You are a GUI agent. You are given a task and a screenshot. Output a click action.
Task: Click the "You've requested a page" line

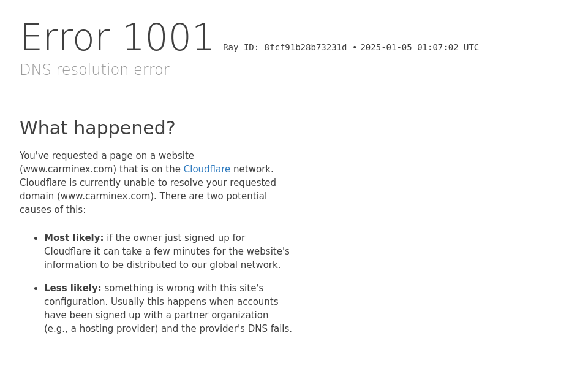(x=107, y=156)
